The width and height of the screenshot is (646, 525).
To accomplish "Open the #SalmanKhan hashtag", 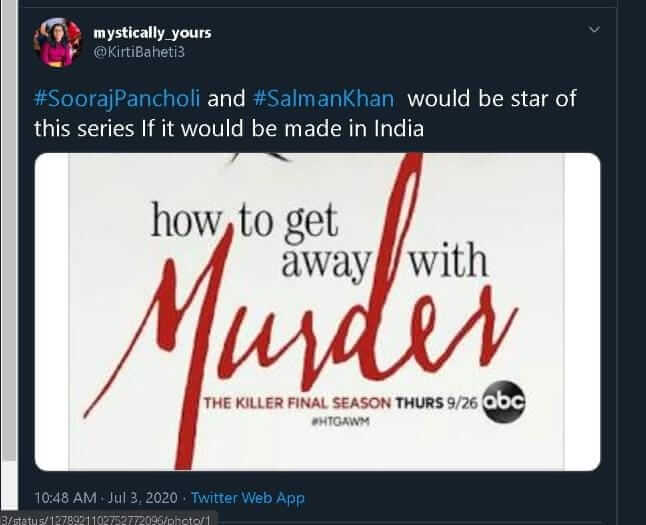I will click(x=324, y=99).
